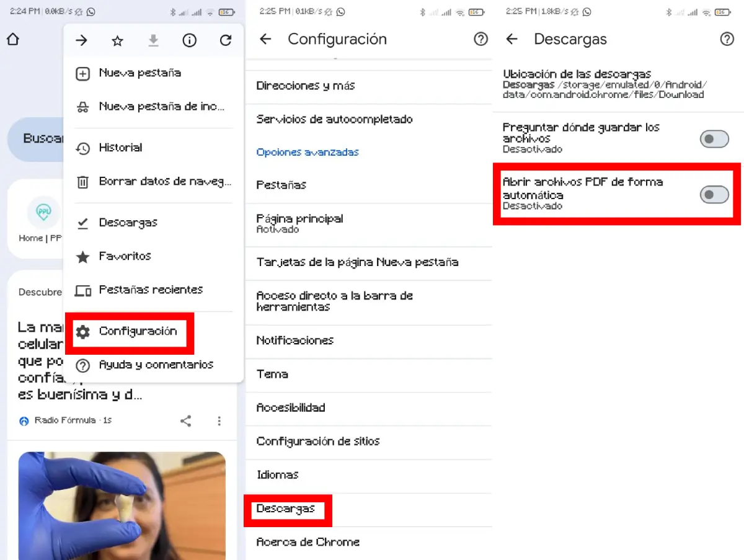Go back from the Configuración screen
Viewport: 744px width, 560px height.
[265, 39]
